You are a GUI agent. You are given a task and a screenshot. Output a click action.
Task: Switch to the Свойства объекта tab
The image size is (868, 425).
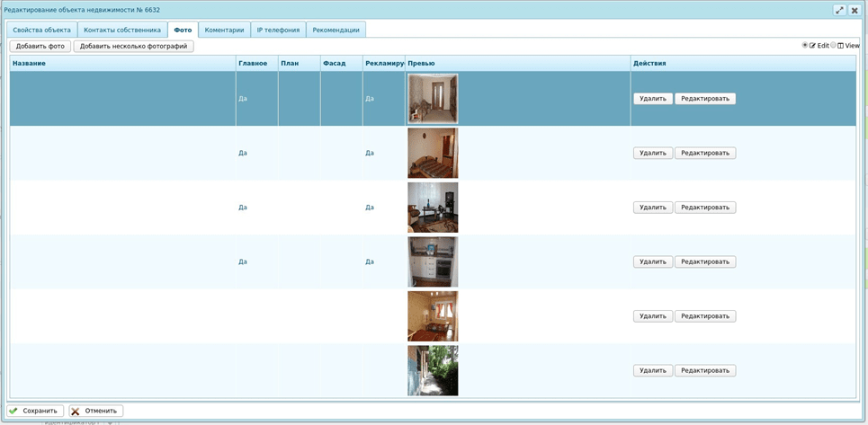(x=41, y=30)
